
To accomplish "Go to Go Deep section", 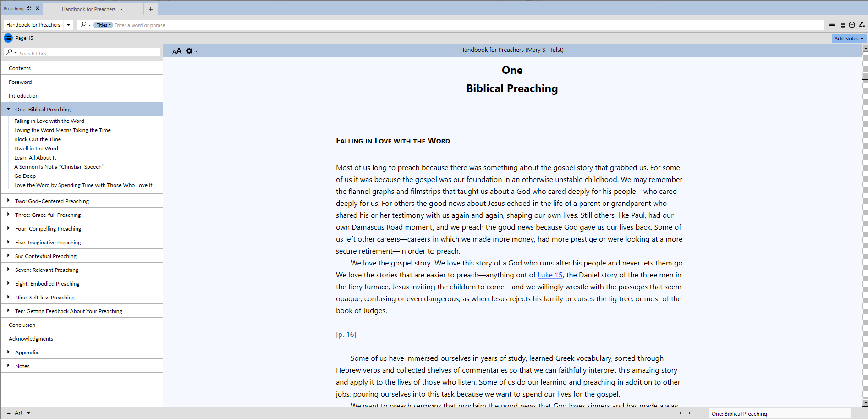I will coord(25,176).
